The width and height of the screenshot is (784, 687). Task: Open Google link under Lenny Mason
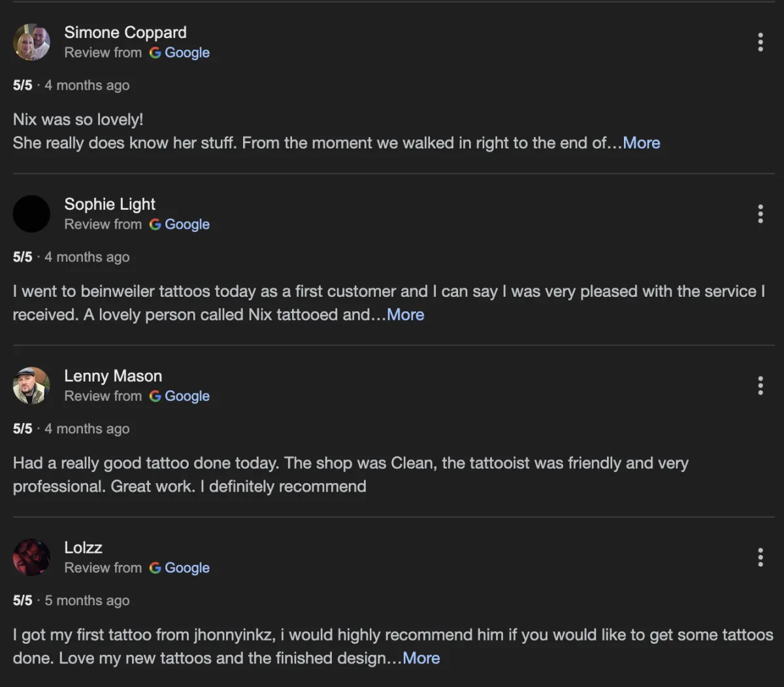pyautogui.click(x=180, y=397)
